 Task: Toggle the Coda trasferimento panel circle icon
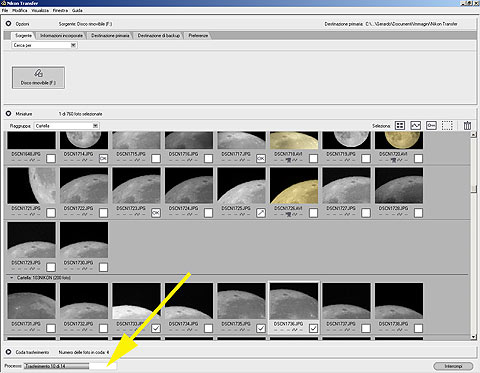9,352
